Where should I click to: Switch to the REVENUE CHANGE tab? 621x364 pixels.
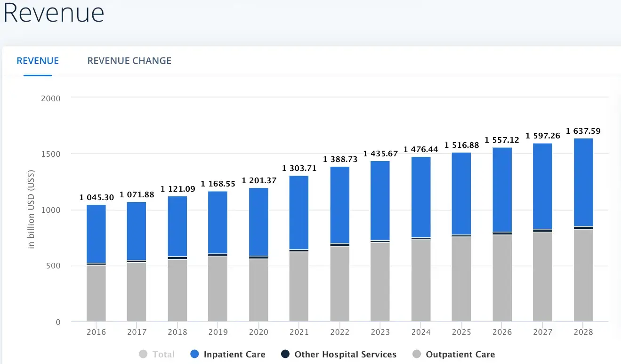[129, 61]
